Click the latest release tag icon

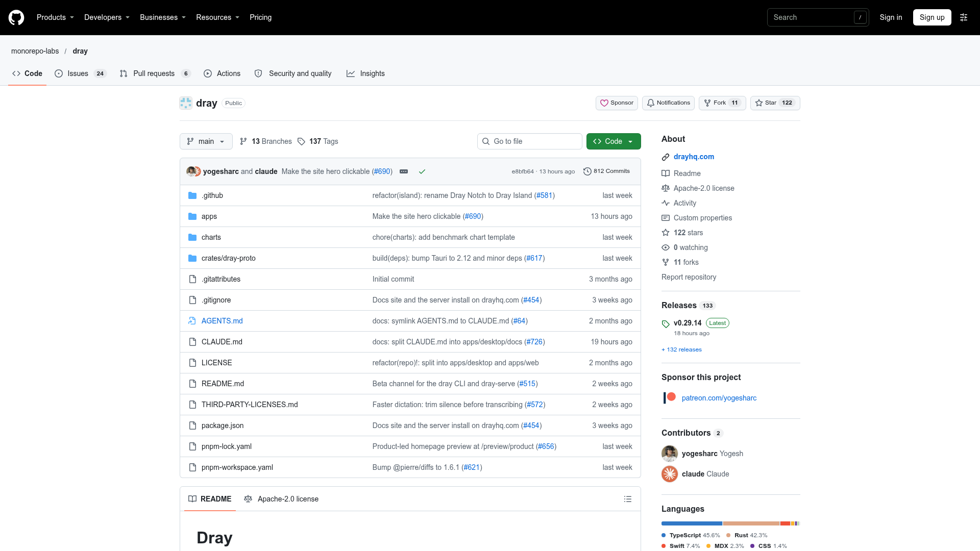[666, 323]
